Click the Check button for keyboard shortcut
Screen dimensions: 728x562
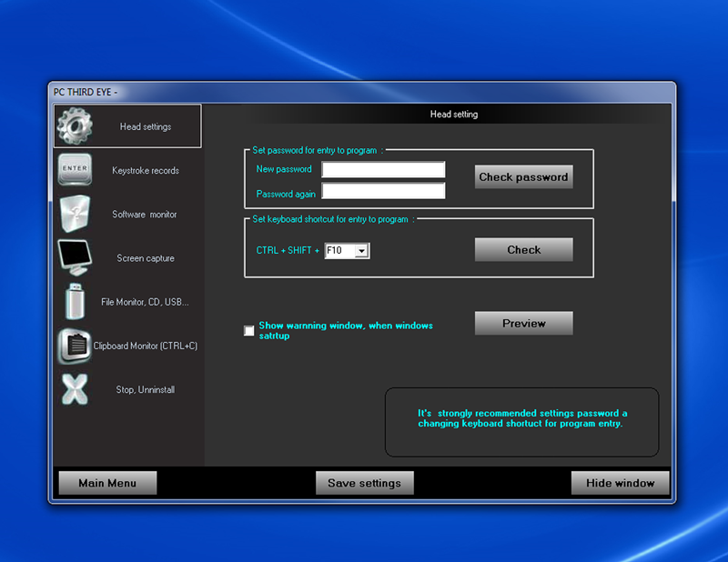[x=524, y=250]
